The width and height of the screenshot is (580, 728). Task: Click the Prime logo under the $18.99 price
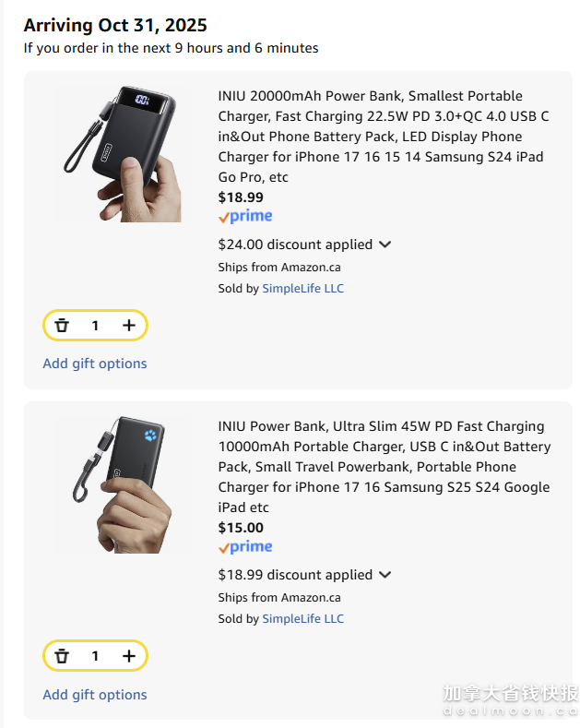[x=245, y=217]
